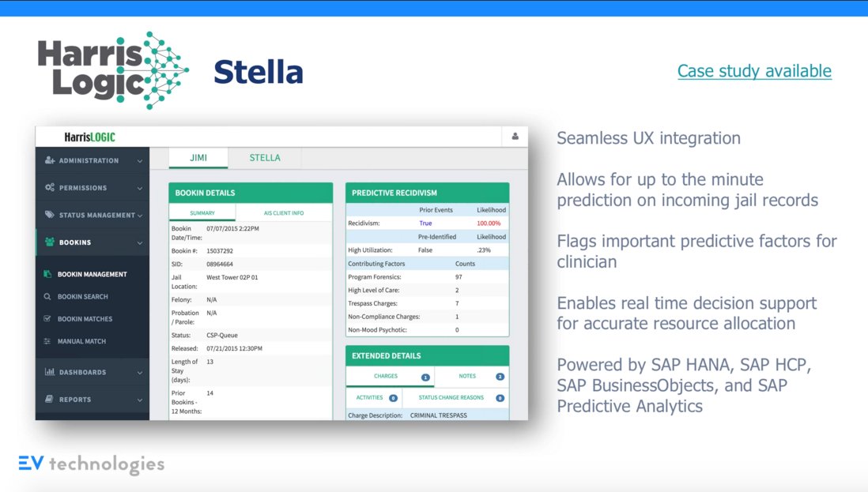Select the Summary tab in Bookin Details
The image size is (868, 492).
point(202,213)
